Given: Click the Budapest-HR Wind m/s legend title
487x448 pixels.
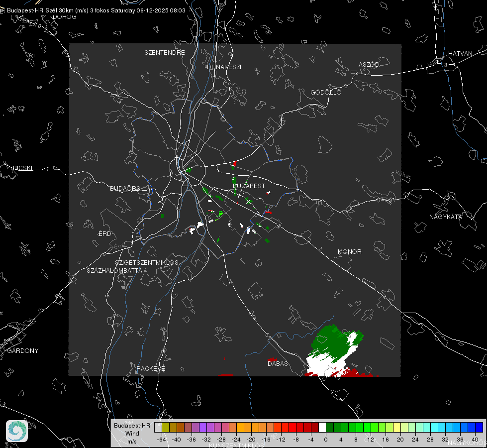Looking at the screenshot, I should click(132, 434).
